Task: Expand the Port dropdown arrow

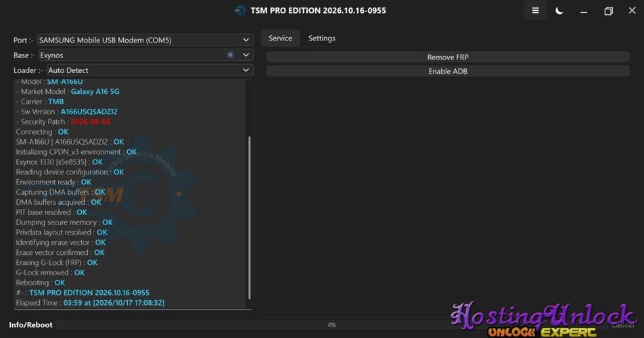Action: [246, 40]
